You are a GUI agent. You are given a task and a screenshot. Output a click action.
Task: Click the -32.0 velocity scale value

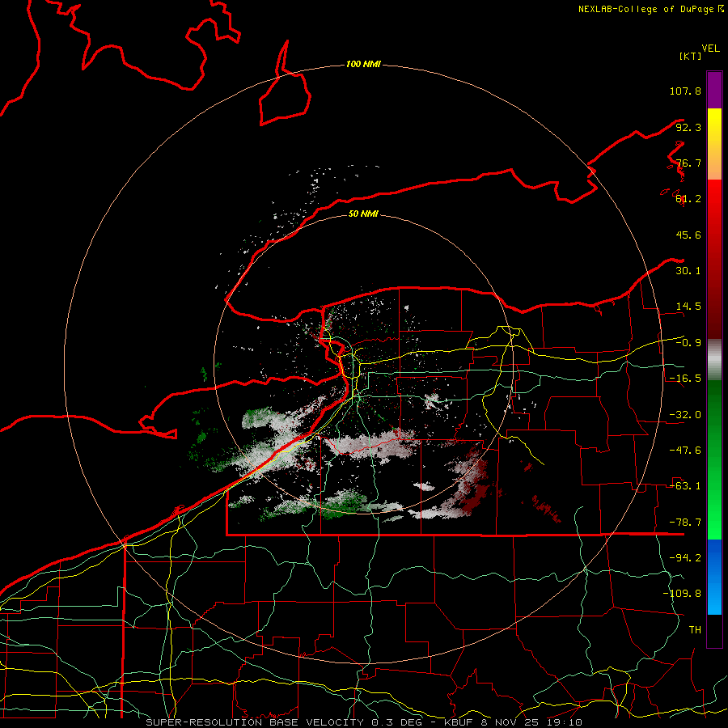pyautogui.click(x=685, y=415)
